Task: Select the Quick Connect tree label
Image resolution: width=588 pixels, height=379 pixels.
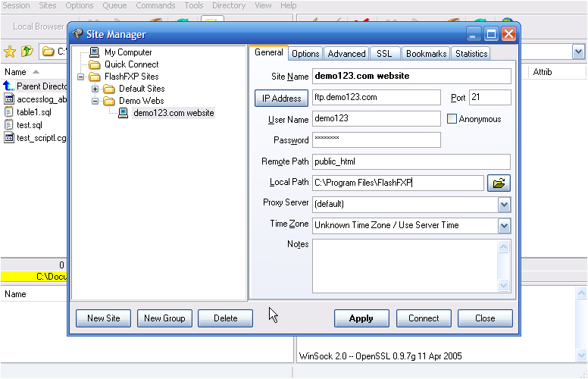Action: pyautogui.click(x=131, y=64)
